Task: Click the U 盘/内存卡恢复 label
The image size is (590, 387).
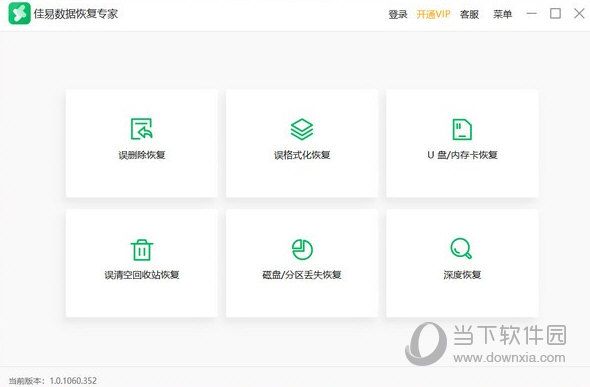Action: click(x=462, y=155)
